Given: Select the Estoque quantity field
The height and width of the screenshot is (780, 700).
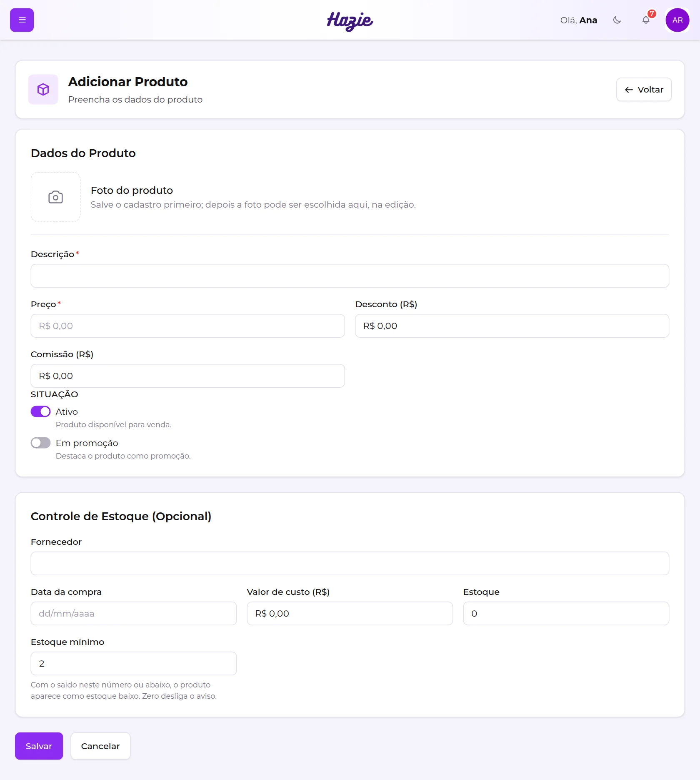Looking at the screenshot, I should (x=566, y=613).
